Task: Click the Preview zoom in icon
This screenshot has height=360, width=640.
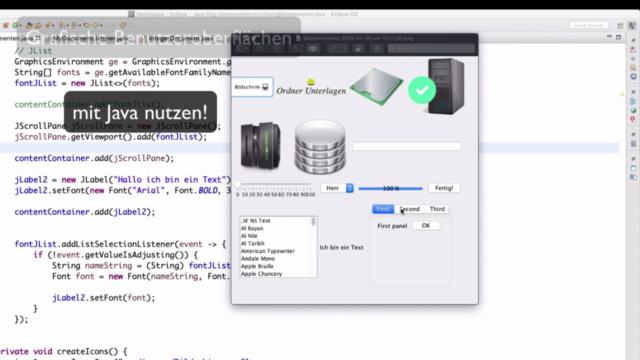Action: 276,49
